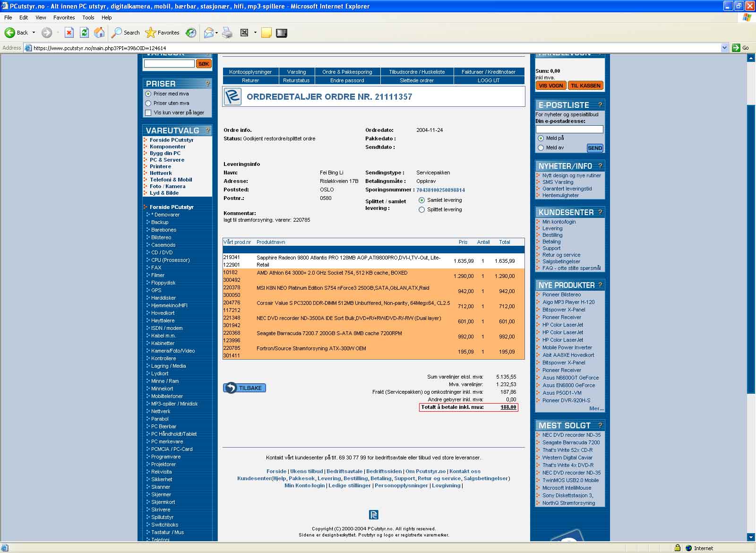Click the TIL KASSEN button
Image resolution: width=756 pixels, height=553 pixels.
click(585, 86)
